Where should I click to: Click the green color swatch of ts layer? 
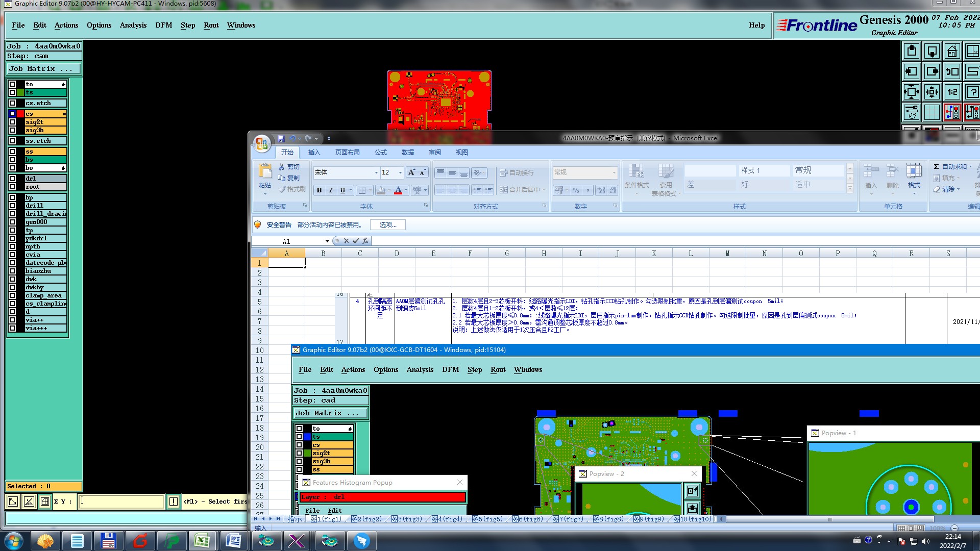pos(20,92)
